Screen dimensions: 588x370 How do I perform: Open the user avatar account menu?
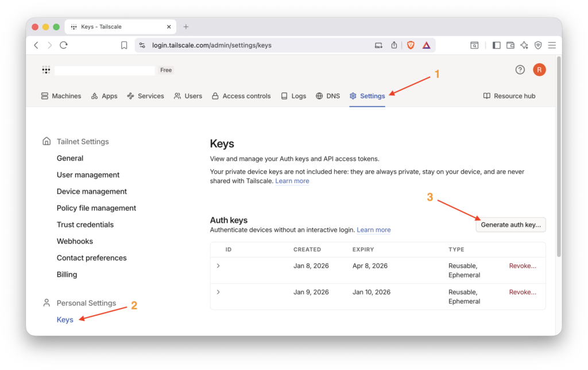pyautogui.click(x=539, y=70)
